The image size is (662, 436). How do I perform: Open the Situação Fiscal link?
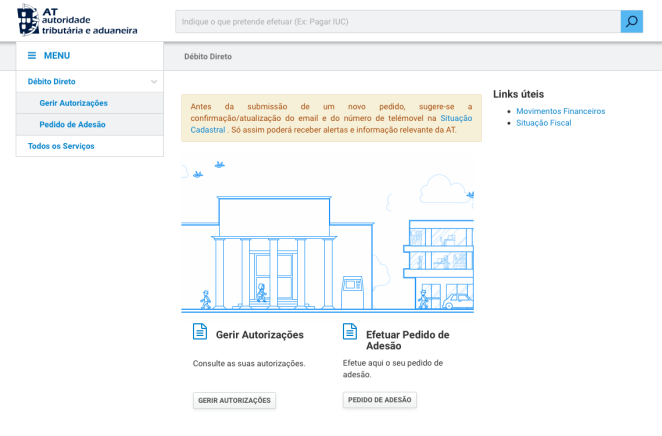(x=543, y=123)
